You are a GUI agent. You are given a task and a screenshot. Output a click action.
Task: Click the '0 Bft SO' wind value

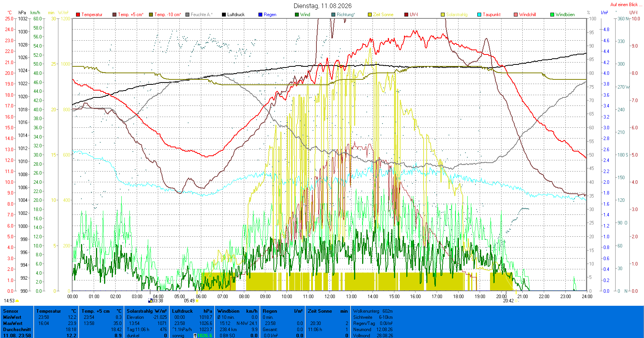point(227,336)
